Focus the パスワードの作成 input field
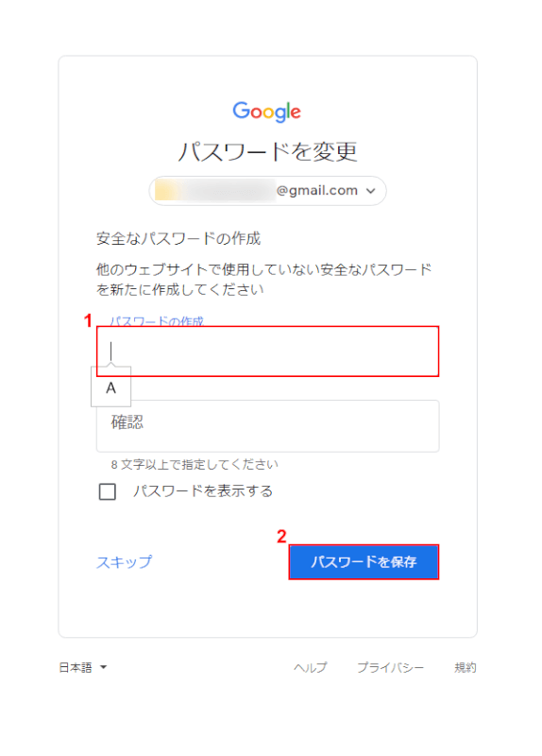The image size is (542, 756). pos(268,352)
